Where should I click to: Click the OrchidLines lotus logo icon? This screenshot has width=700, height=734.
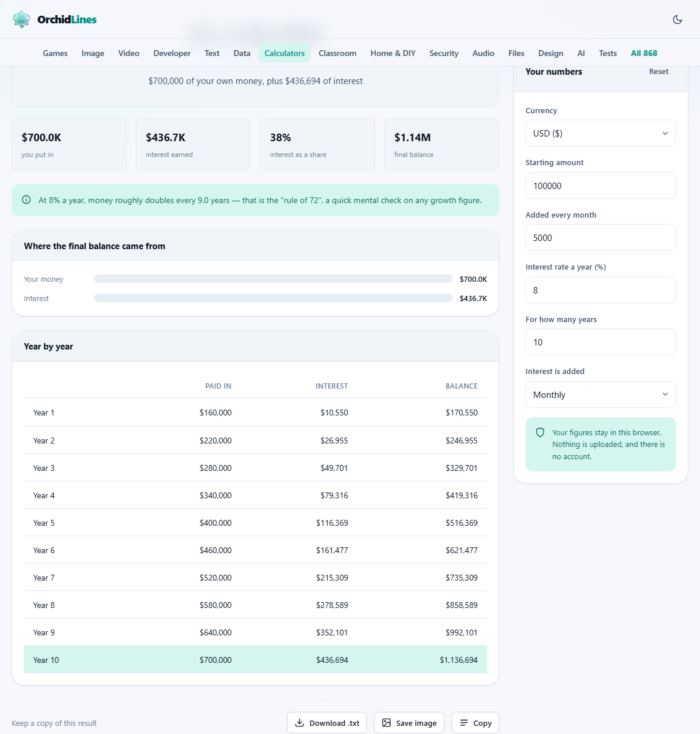click(x=22, y=19)
